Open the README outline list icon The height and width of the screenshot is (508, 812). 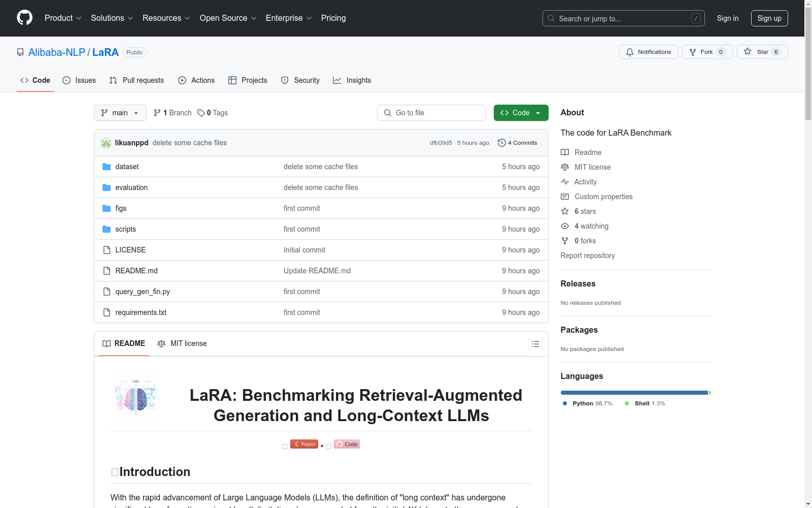535,344
